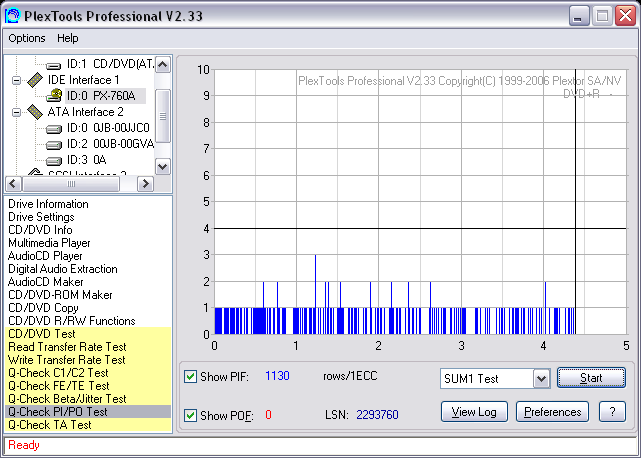Click the ATA Interface 2 chip icon

pyautogui.click(x=35, y=112)
